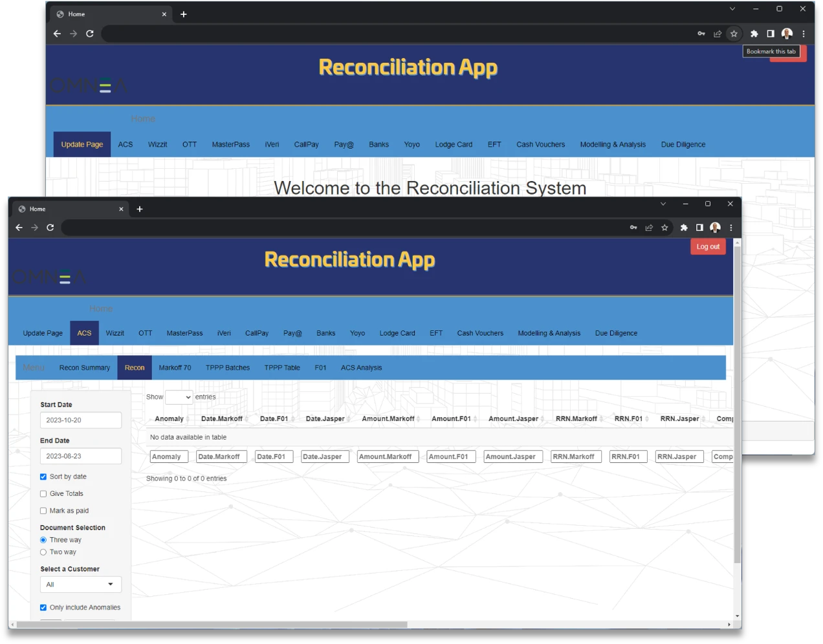Open profile avatar in front browser window
This screenshot has width=823, height=644.
point(715,228)
